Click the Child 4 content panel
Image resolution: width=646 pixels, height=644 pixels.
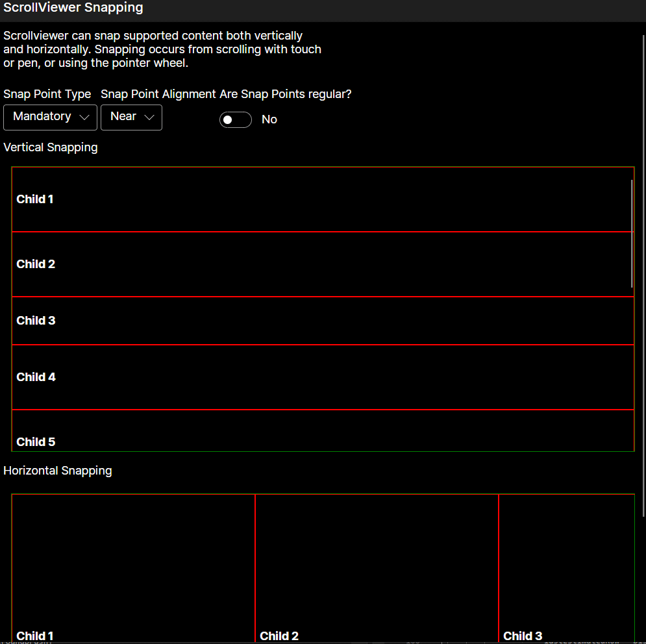pos(260,377)
